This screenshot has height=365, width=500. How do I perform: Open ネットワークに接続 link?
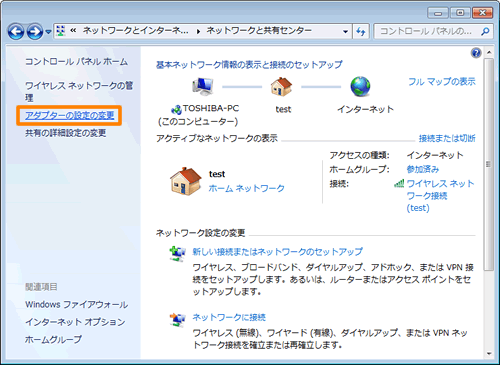(x=229, y=317)
